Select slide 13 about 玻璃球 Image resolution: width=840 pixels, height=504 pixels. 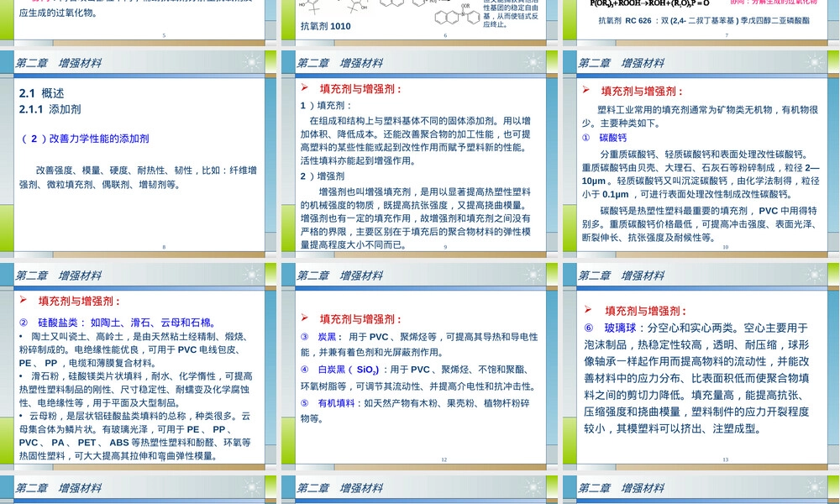[x=701, y=366]
